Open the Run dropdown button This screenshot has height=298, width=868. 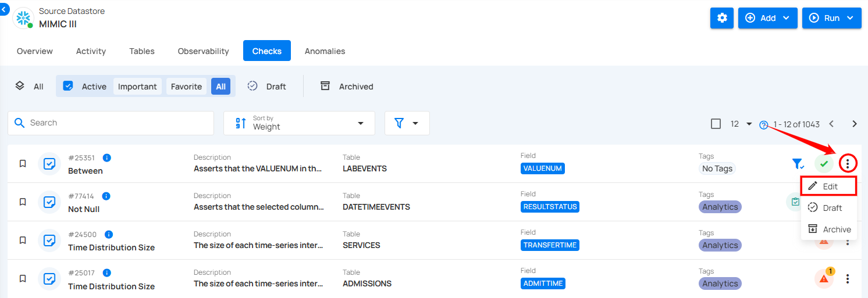tap(831, 18)
